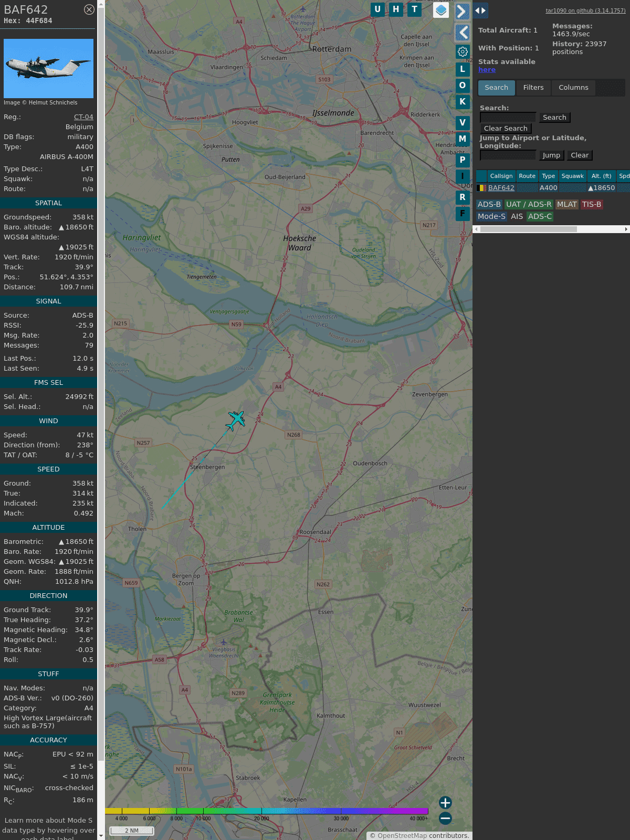Click the Jump to Airport input field
The width and height of the screenshot is (630, 840).
(508, 155)
